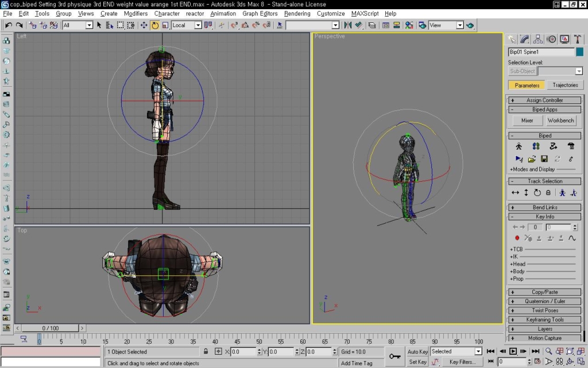
Task: Click the Quick Render teapot icon
Action: (x=470, y=25)
